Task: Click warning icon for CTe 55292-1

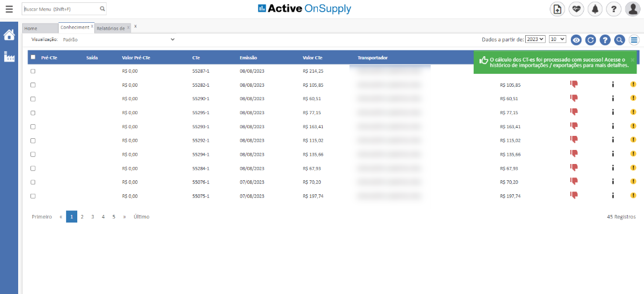Action: [633, 140]
